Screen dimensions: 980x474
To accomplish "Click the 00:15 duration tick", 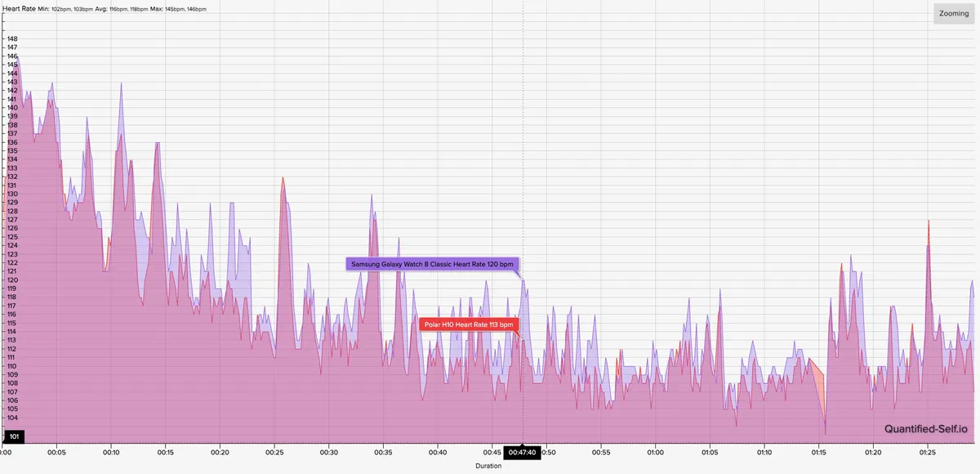I will pos(166,452).
